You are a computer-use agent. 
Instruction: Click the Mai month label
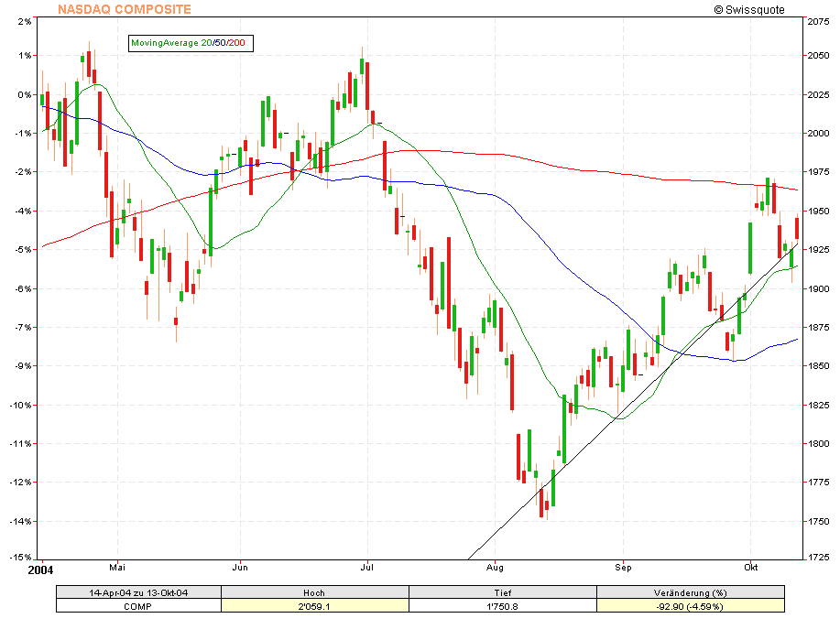click(x=117, y=567)
